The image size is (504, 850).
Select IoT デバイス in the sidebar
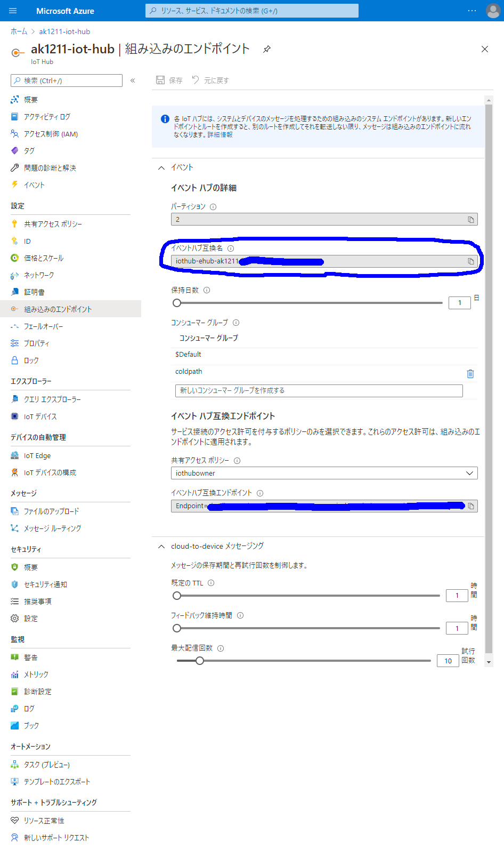tap(40, 416)
